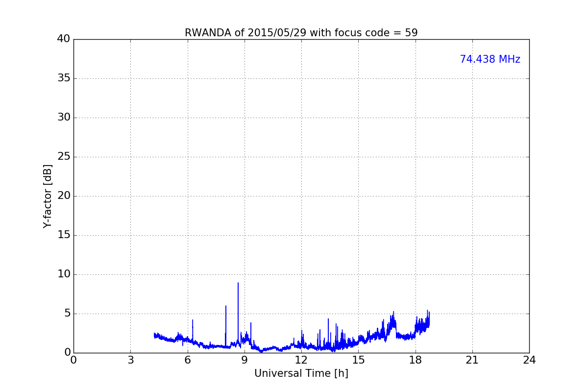The width and height of the screenshot is (588, 392).
Task: Click x-axis tick label 9
Action: coord(245,360)
